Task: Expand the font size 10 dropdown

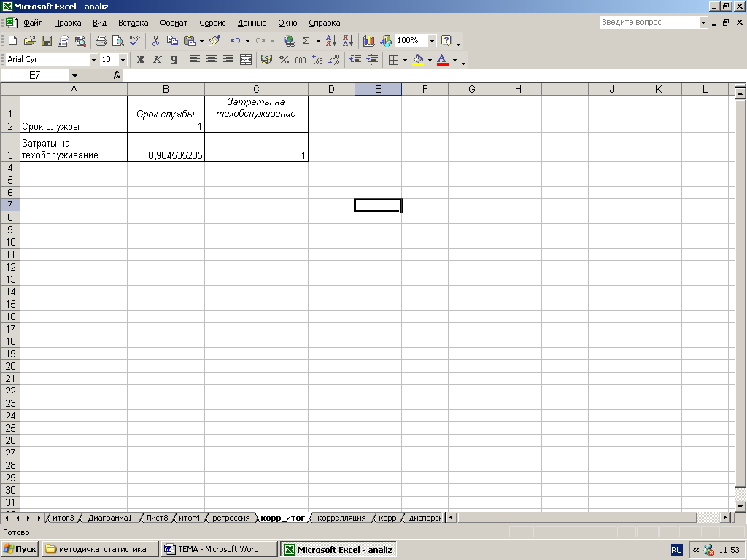Action: coord(123,60)
